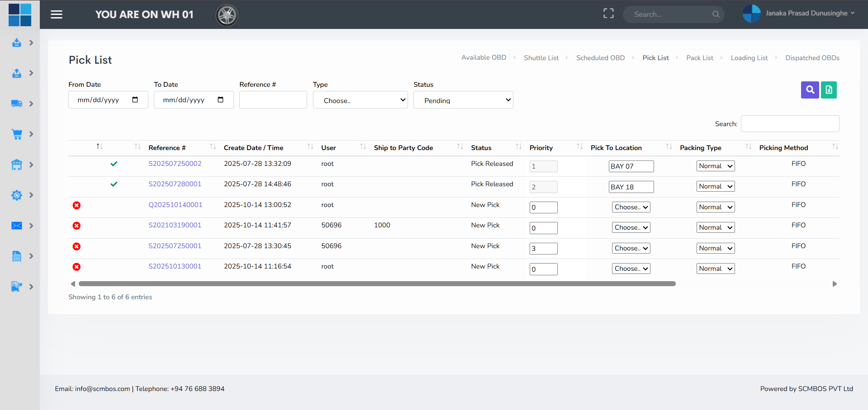Viewport: 868px width, 410px height.
Task: Click the wheel logo in header
Action: coord(227,15)
